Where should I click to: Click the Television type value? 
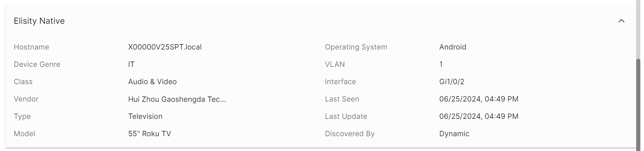click(x=145, y=116)
